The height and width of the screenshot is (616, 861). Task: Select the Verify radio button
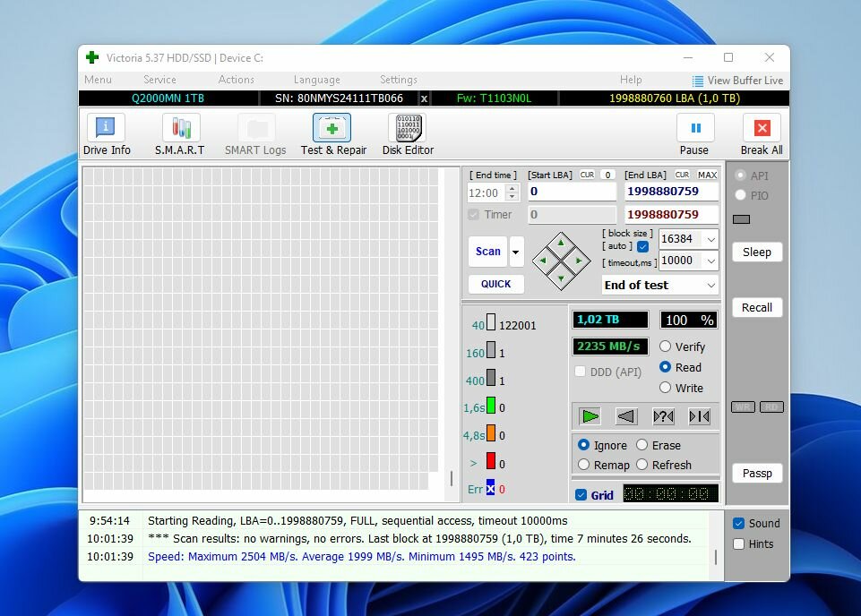pos(665,346)
